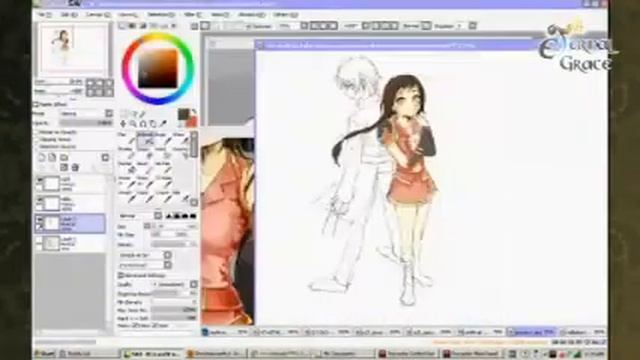Click the brush Density slider

pos(174,244)
